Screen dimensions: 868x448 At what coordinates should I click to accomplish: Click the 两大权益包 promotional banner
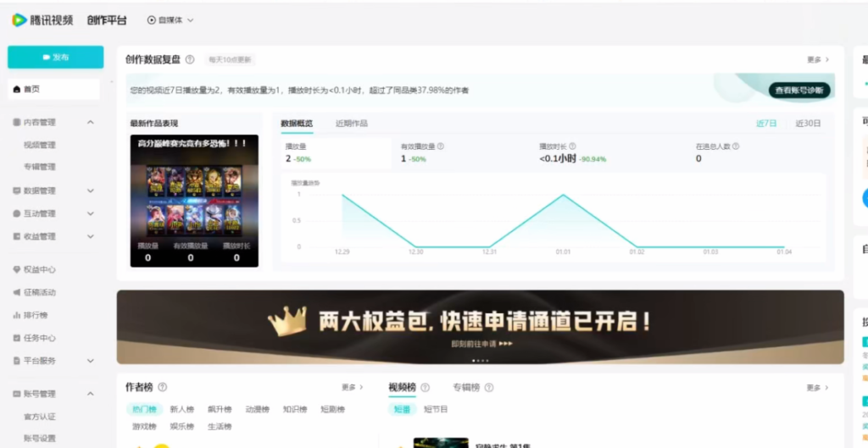(x=480, y=327)
